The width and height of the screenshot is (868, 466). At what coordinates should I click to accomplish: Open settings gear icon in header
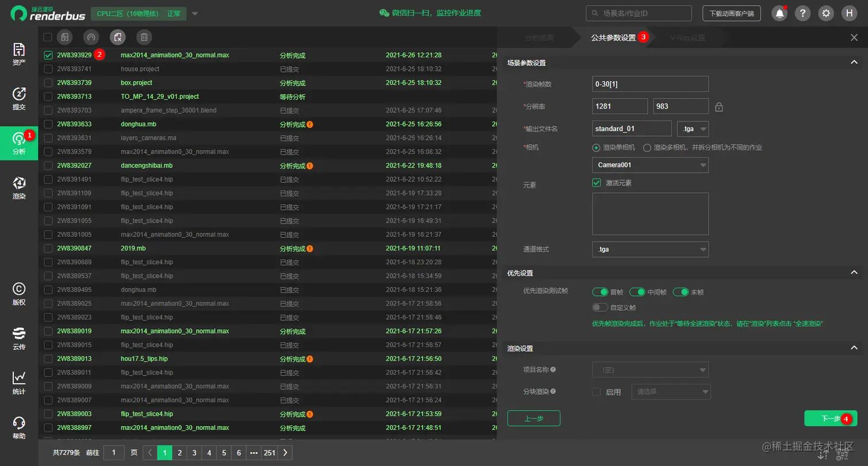pos(826,13)
